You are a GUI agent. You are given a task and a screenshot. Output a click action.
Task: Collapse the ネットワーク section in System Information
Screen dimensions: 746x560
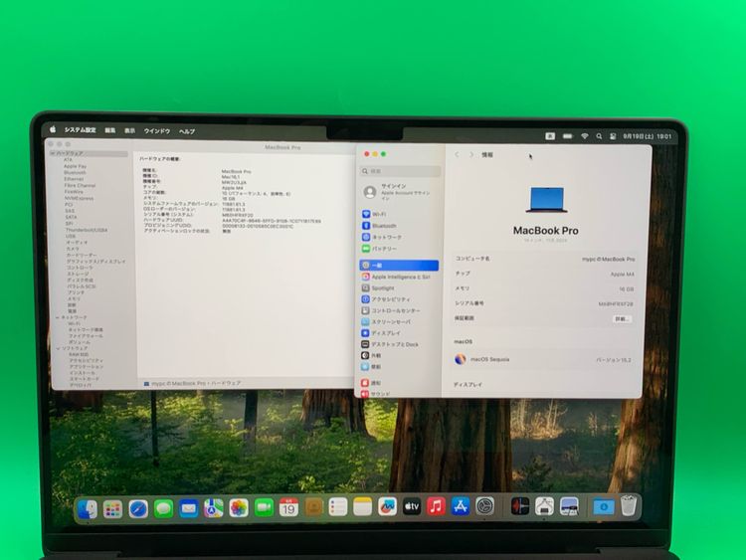click(58, 317)
